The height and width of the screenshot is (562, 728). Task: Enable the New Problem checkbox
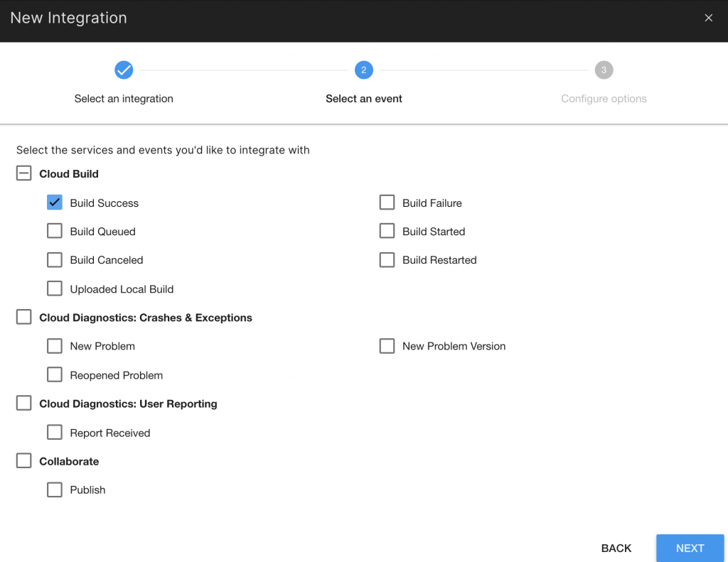55,346
